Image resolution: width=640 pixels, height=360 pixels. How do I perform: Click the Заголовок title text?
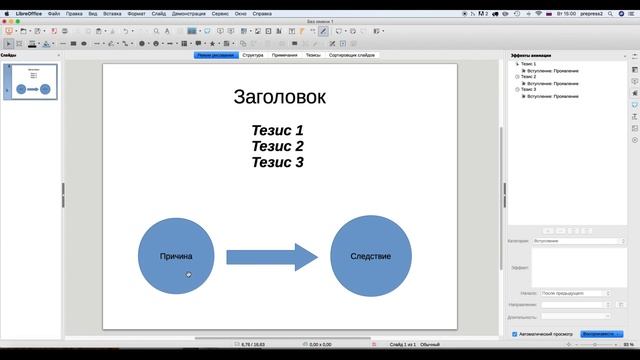(280, 97)
